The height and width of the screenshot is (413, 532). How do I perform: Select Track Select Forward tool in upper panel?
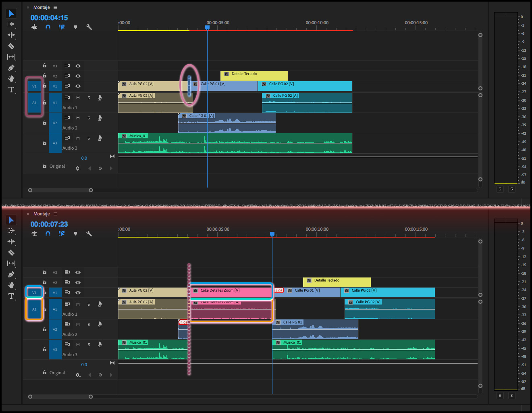point(11,24)
